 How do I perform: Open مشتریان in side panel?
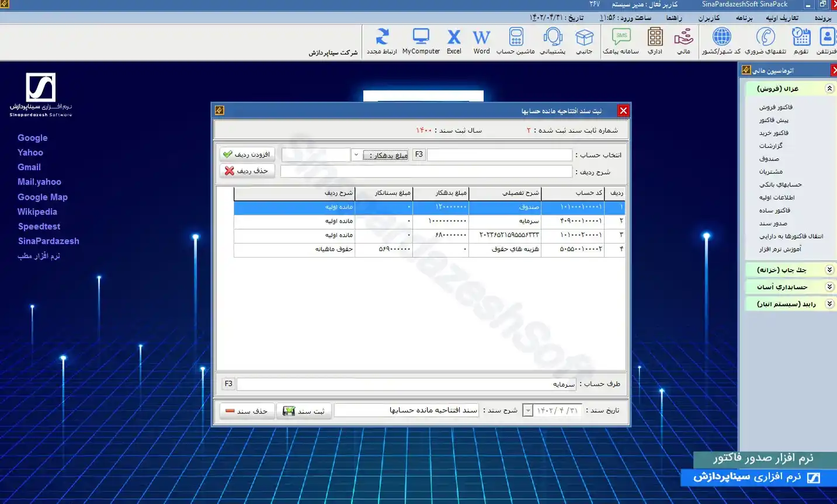click(x=771, y=171)
